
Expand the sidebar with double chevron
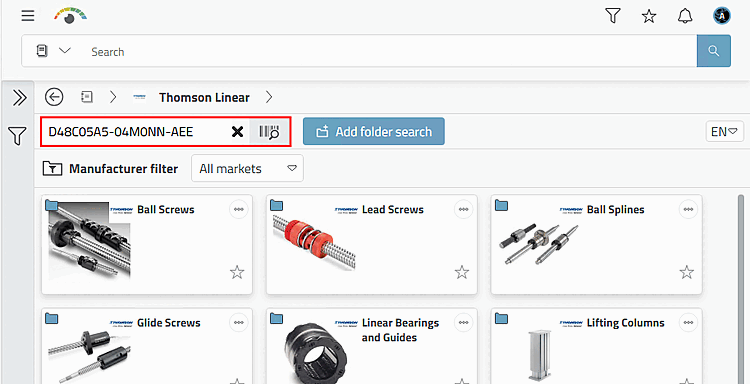[19, 98]
